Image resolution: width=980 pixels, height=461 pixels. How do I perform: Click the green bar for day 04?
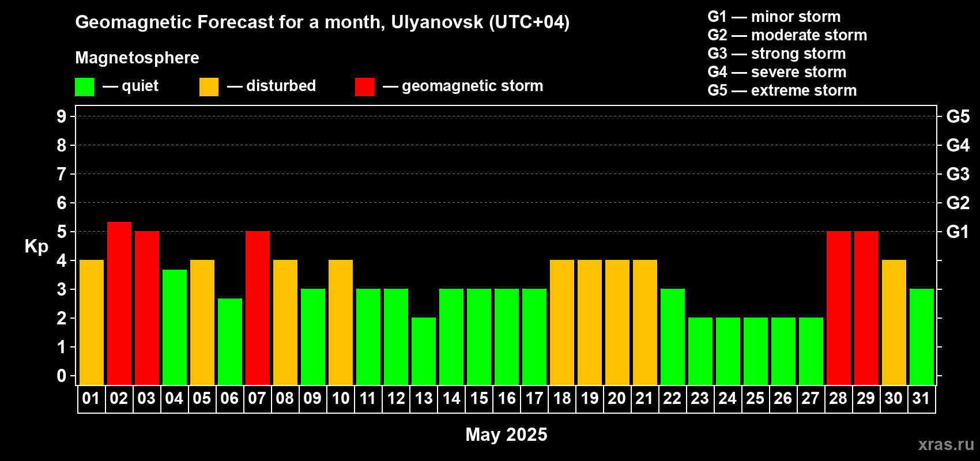(175, 327)
